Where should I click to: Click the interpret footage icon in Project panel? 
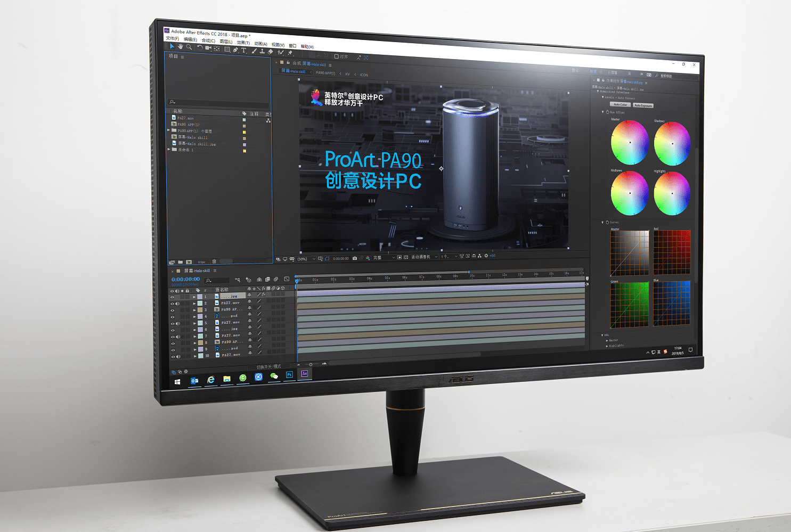[x=172, y=263]
